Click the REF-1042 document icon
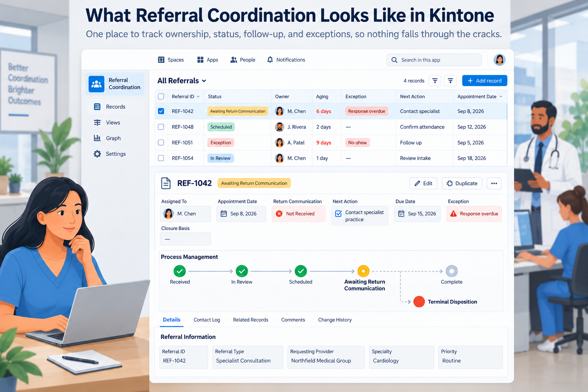The image size is (588, 392). [x=166, y=183]
